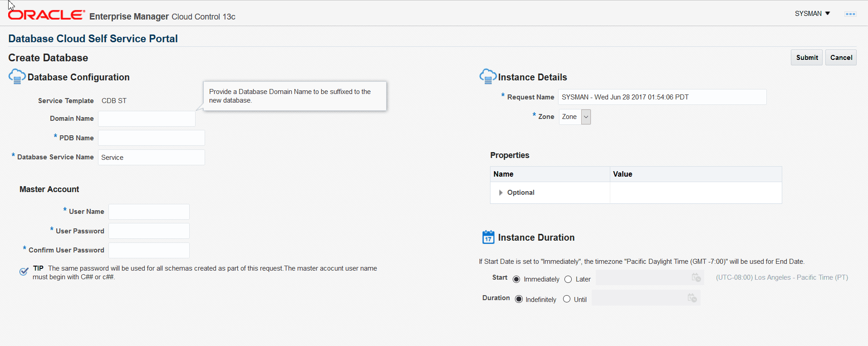Expand the Optional properties row

coord(500,193)
